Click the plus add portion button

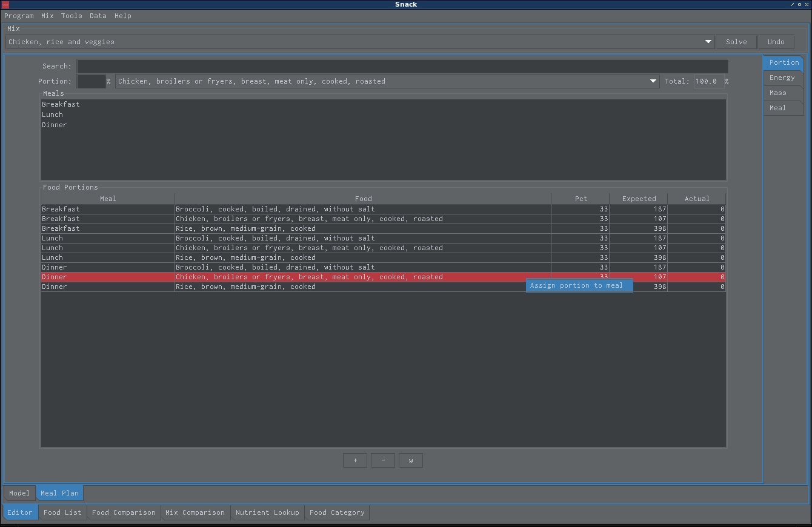[355, 460]
